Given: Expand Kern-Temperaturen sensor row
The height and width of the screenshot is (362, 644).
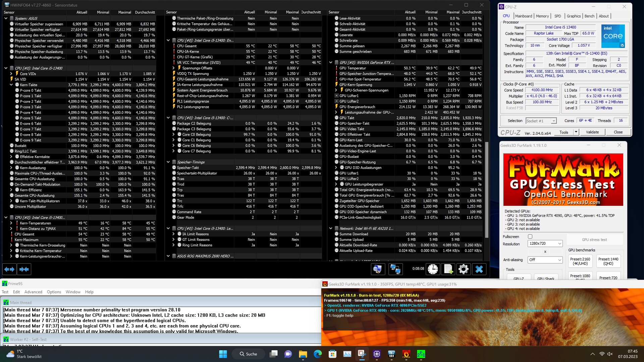Looking at the screenshot, I should [x=11, y=223].
